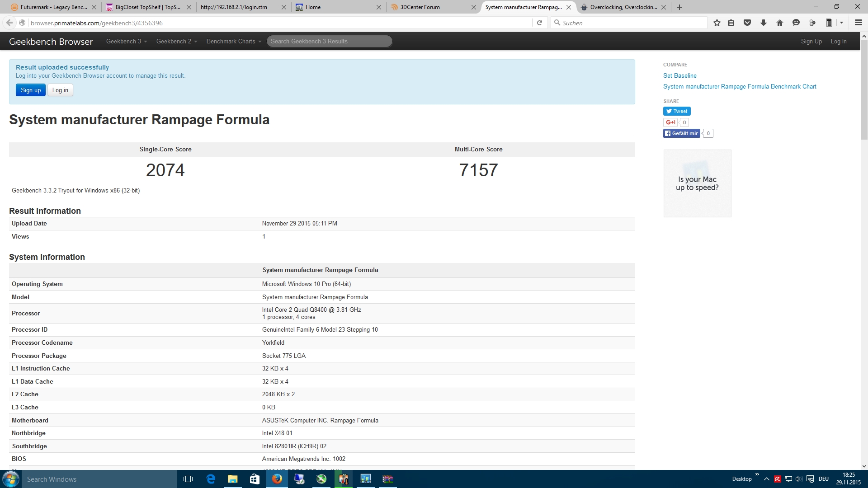Click the Geekbench Browser logo
The image size is (868, 488).
click(51, 42)
